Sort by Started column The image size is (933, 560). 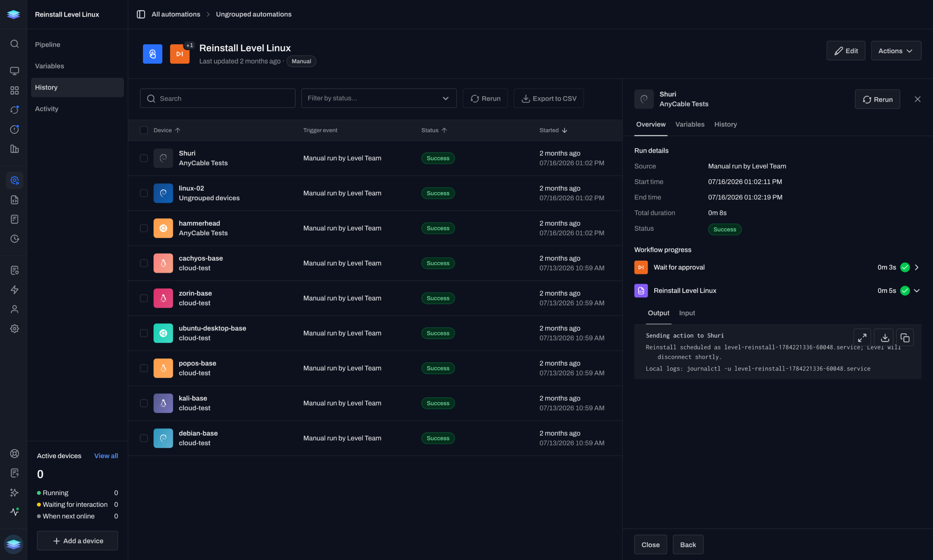[x=553, y=130]
